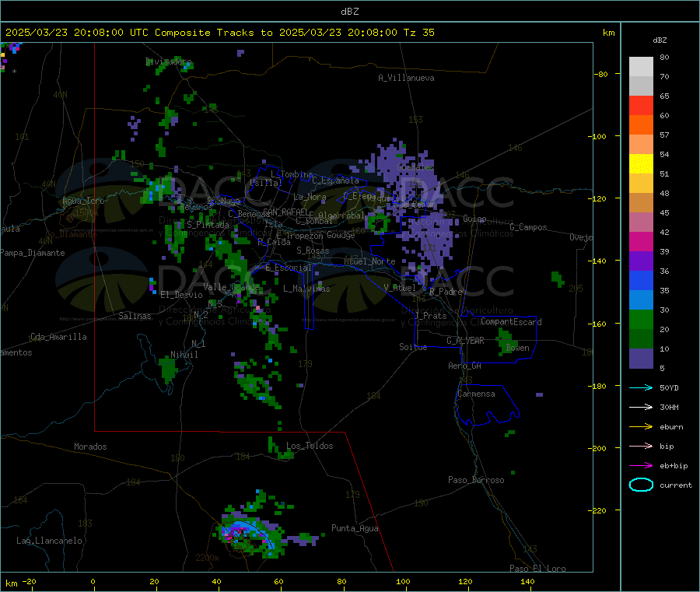Click the magenta eb+bip arrow legend icon
Screen dimensions: 700x592
click(x=641, y=466)
